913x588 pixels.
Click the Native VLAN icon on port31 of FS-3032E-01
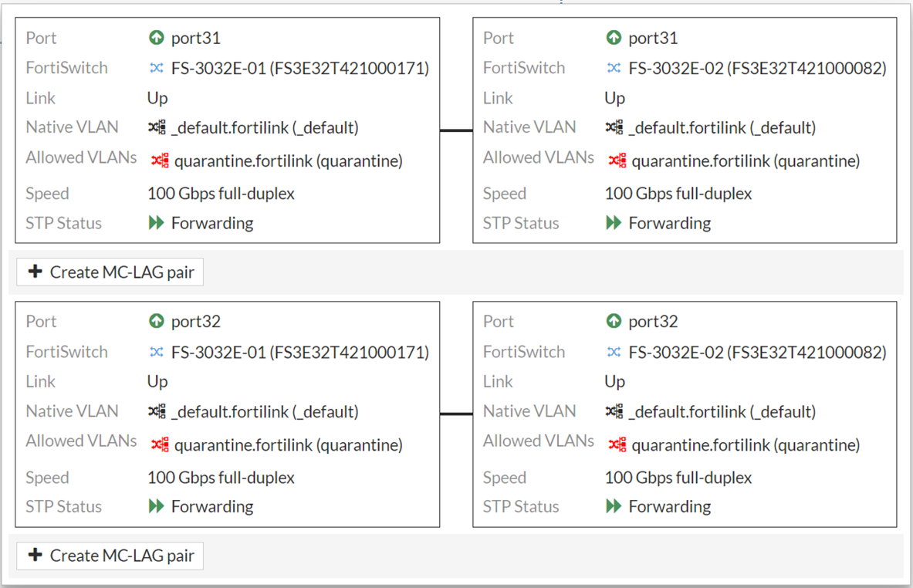click(x=158, y=127)
